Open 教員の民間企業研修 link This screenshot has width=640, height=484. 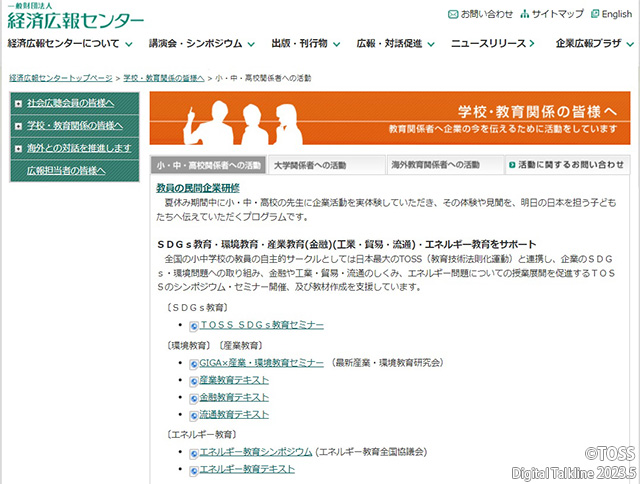198,188
